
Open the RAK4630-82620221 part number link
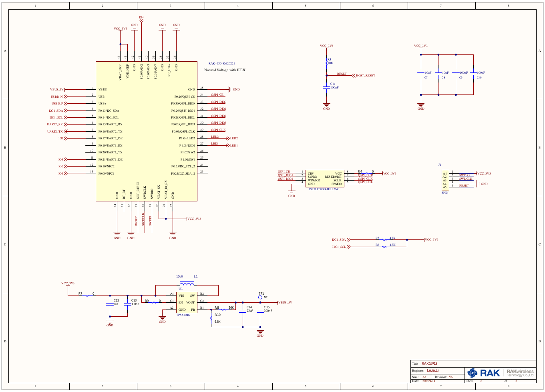pos(222,62)
